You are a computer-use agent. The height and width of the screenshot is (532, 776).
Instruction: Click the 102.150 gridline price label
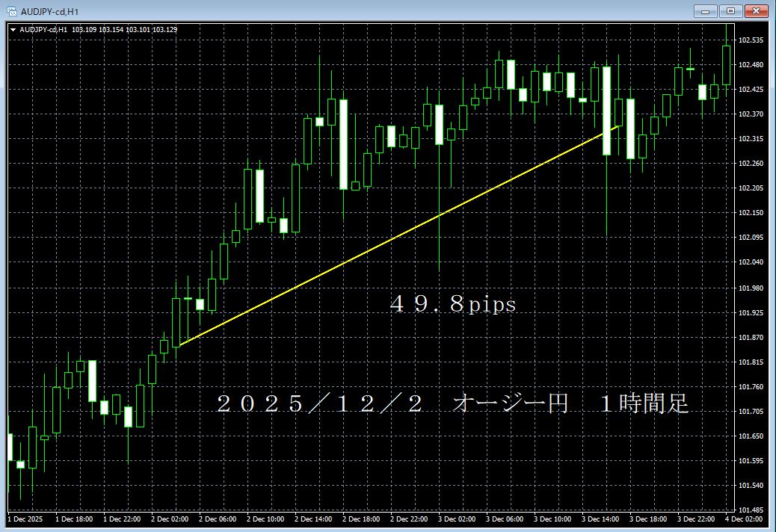click(750, 214)
